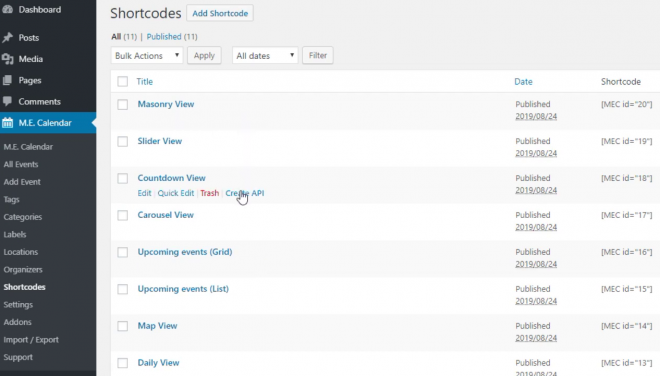The height and width of the screenshot is (376, 660).
Task: Sort by Date column header
Action: point(523,82)
